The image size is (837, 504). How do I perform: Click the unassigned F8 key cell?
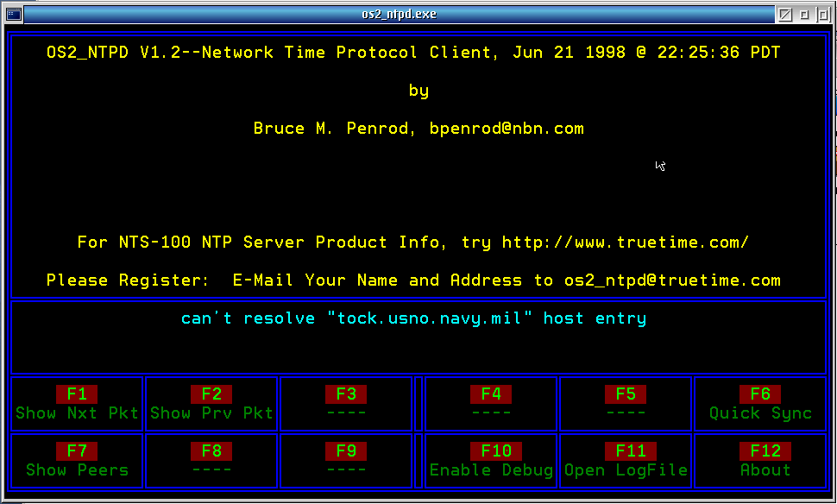[x=211, y=461]
